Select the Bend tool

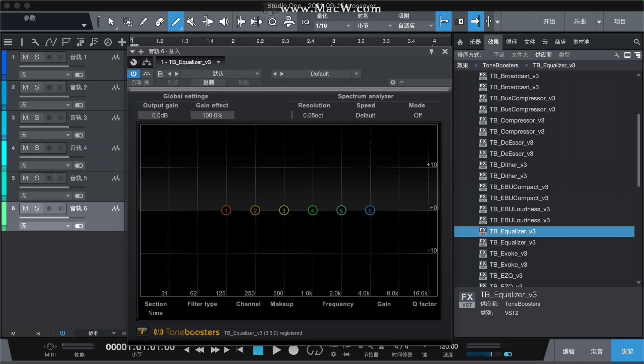coord(208,22)
